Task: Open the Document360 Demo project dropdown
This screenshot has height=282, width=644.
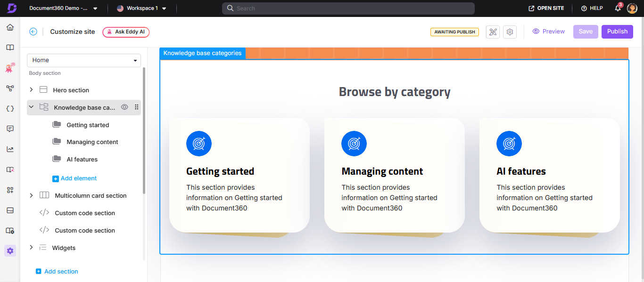Action: point(63,8)
